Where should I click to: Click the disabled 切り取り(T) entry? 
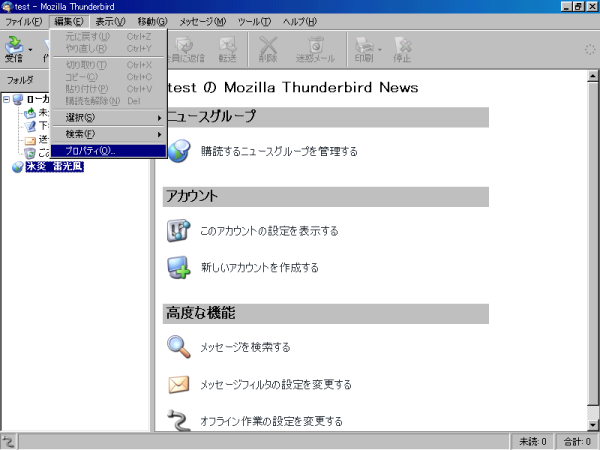click(x=109, y=65)
